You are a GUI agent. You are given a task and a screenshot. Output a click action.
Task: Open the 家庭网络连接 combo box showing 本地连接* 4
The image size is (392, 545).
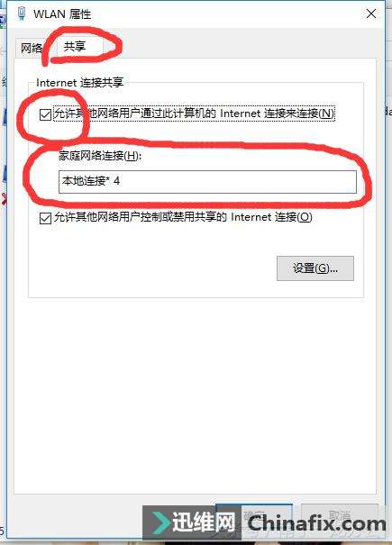[x=207, y=181]
